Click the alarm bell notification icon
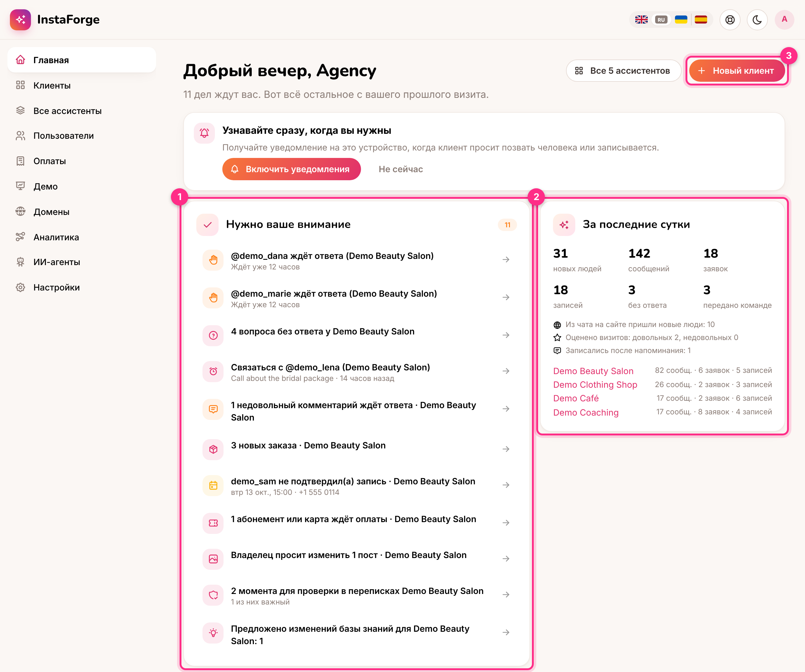Screen dimensions: 805x672 pyautogui.click(x=204, y=133)
